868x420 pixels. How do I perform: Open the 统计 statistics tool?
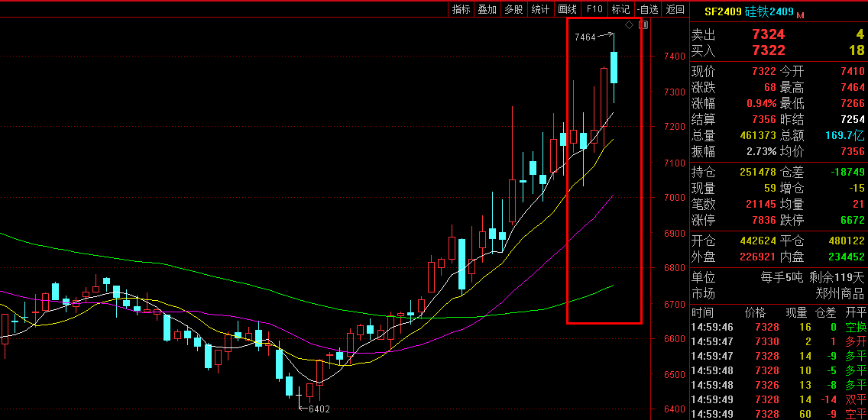tap(540, 9)
